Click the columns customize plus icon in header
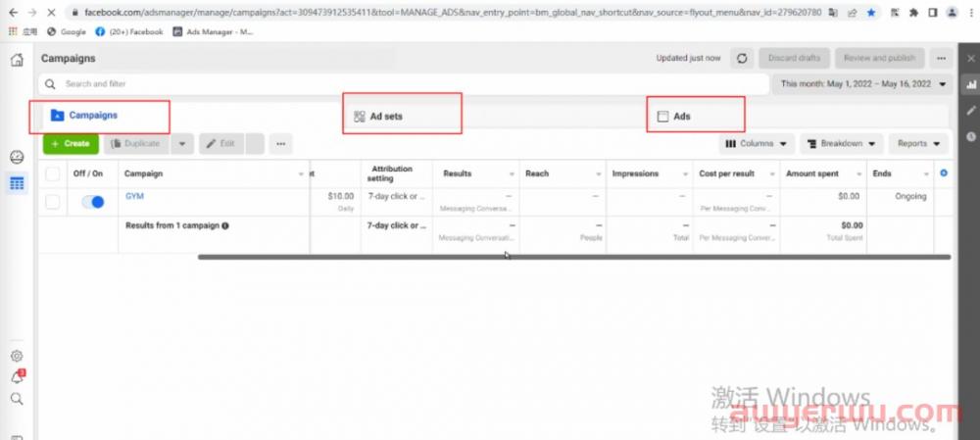The height and width of the screenshot is (440, 980). 944,173
